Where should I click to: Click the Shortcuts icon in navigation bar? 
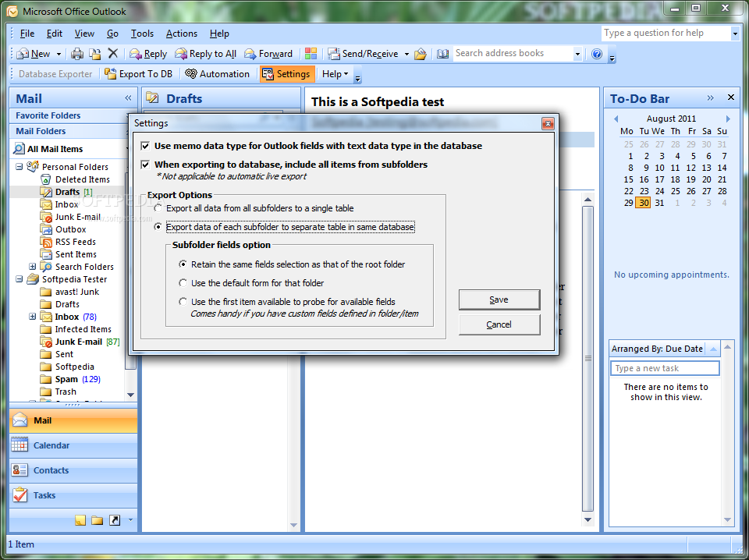[x=115, y=520]
